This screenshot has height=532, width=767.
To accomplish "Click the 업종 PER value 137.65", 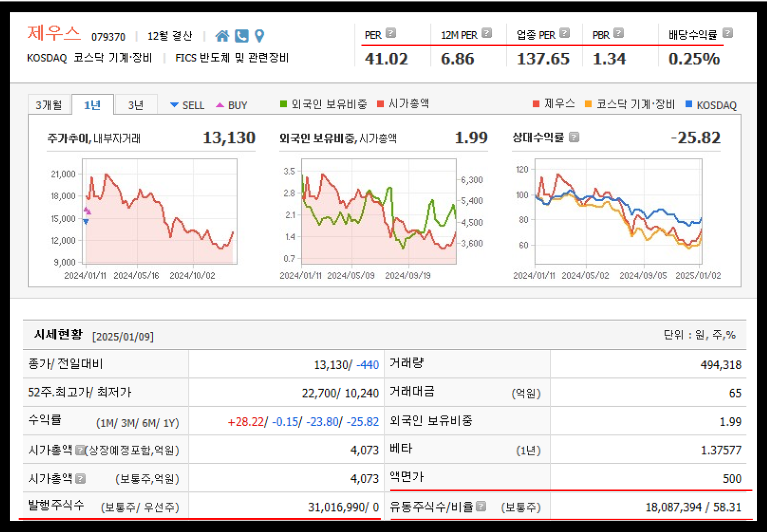I will pyautogui.click(x=543, y=59).
